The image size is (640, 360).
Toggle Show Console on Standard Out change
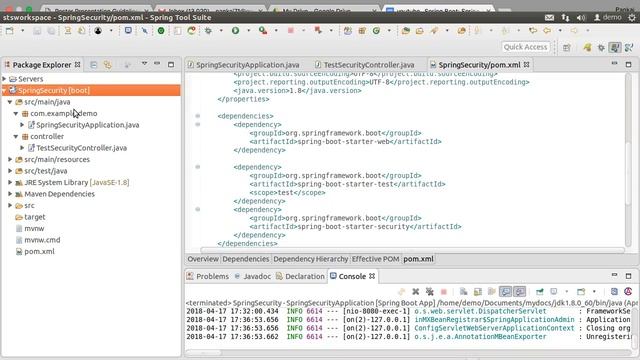505,291
